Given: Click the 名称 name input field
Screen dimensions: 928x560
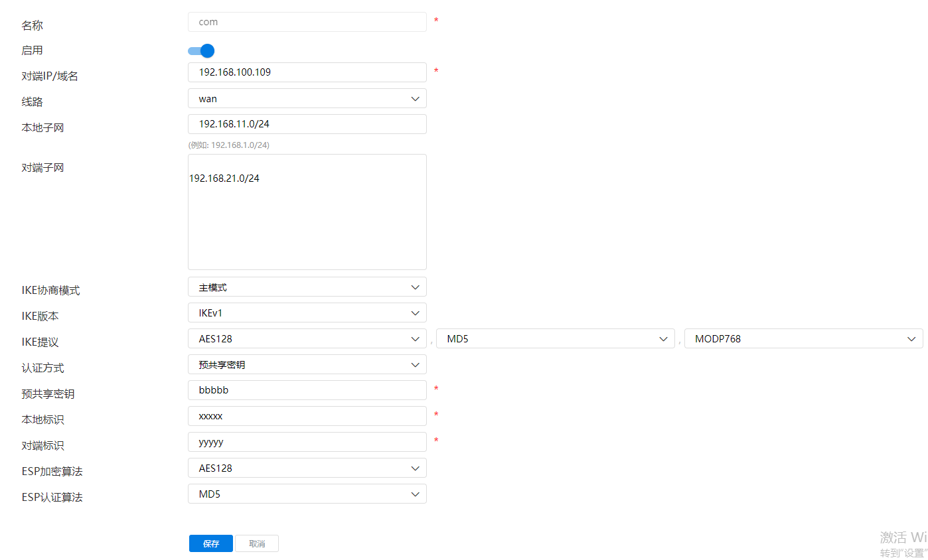Looking at the screenshot, I should coord(307,22).
